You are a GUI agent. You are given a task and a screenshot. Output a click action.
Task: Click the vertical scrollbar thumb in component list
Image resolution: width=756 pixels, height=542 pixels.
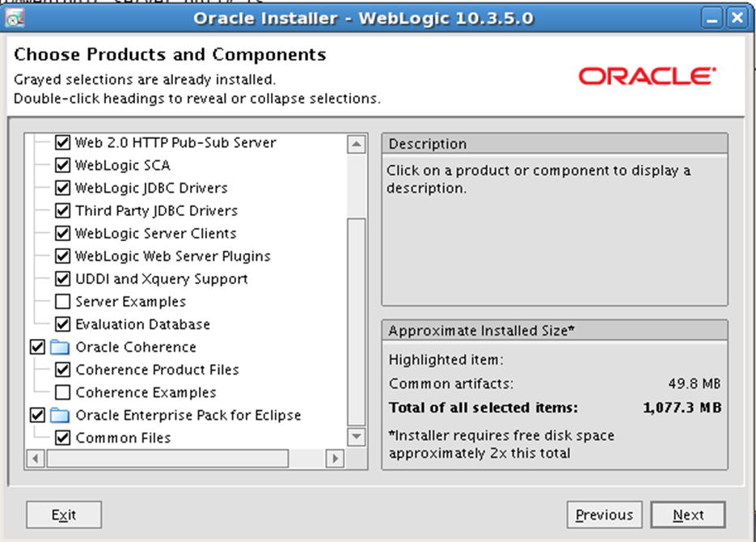pos(357,323)
